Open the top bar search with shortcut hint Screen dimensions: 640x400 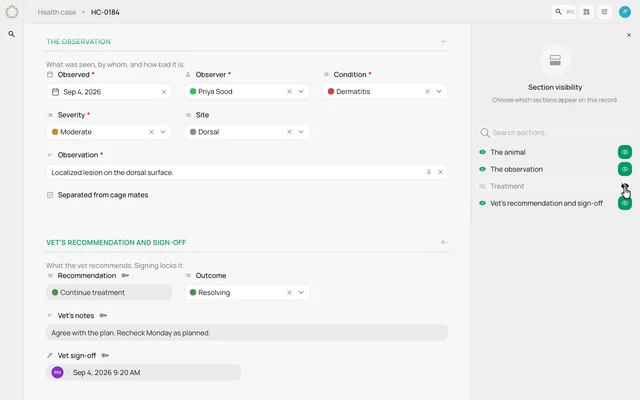pyautogui.click(x=564, y=12)
